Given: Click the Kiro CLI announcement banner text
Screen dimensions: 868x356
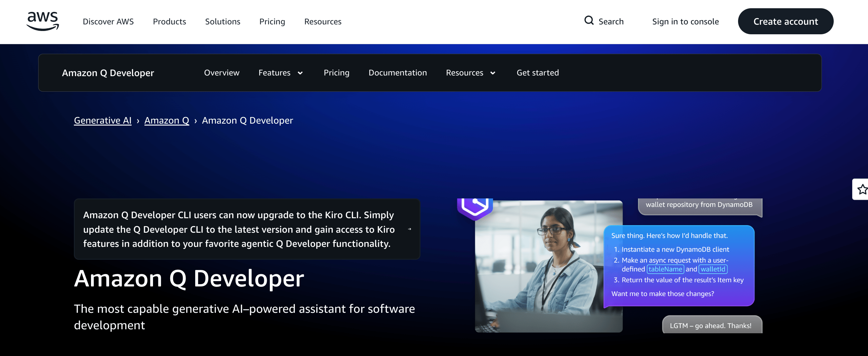Looking at the screenshot, I should pyautogui.click(x=238, y=229).
